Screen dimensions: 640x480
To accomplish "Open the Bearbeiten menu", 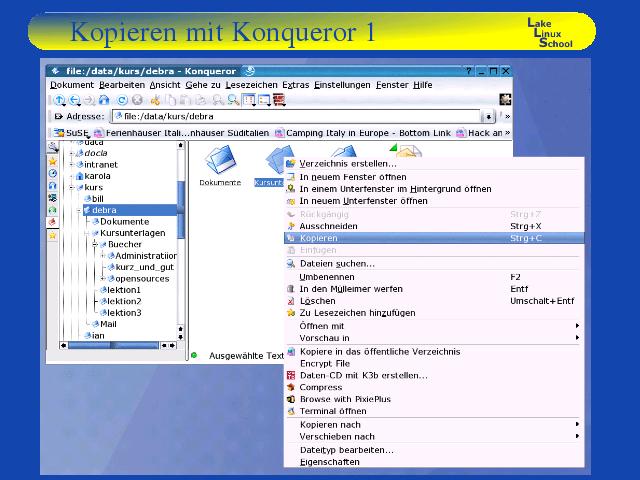I will [122, 85].
